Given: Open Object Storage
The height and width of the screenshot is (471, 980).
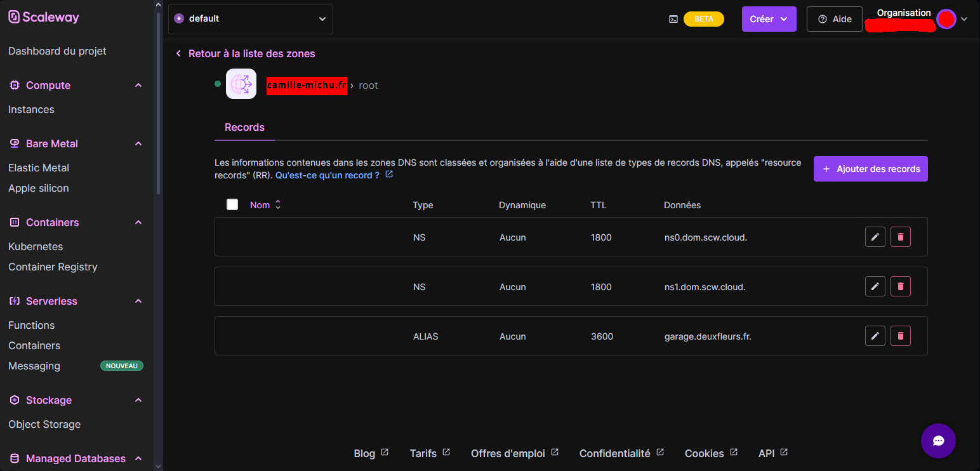Looking at the screenshot, I should click(44, 424).
